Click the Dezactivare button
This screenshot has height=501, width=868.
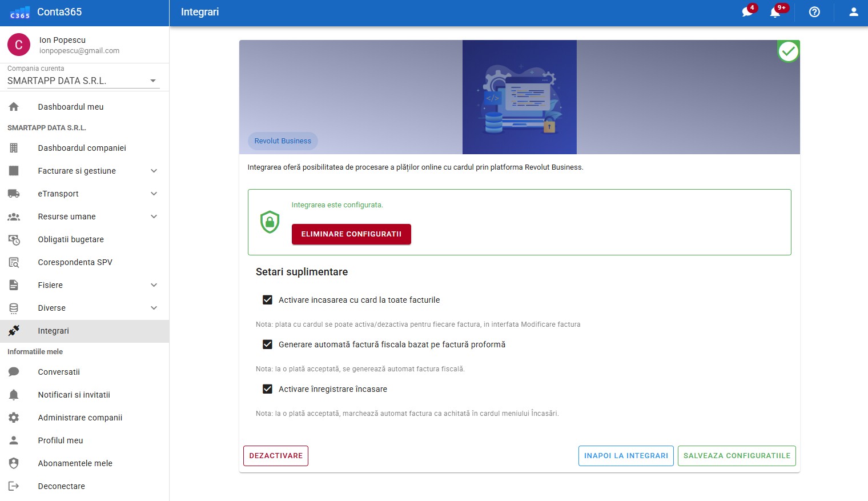coord(276,456)
